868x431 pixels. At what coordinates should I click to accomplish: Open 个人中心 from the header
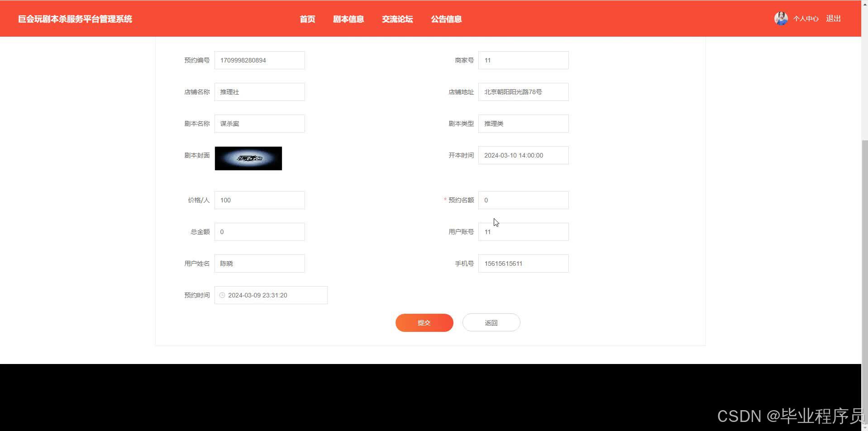tap(806, 19)
